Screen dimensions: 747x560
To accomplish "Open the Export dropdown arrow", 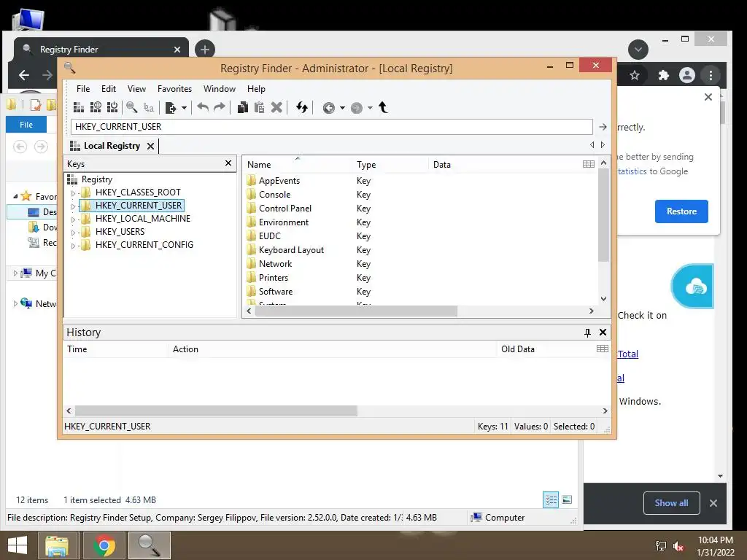I will point(184,108).
